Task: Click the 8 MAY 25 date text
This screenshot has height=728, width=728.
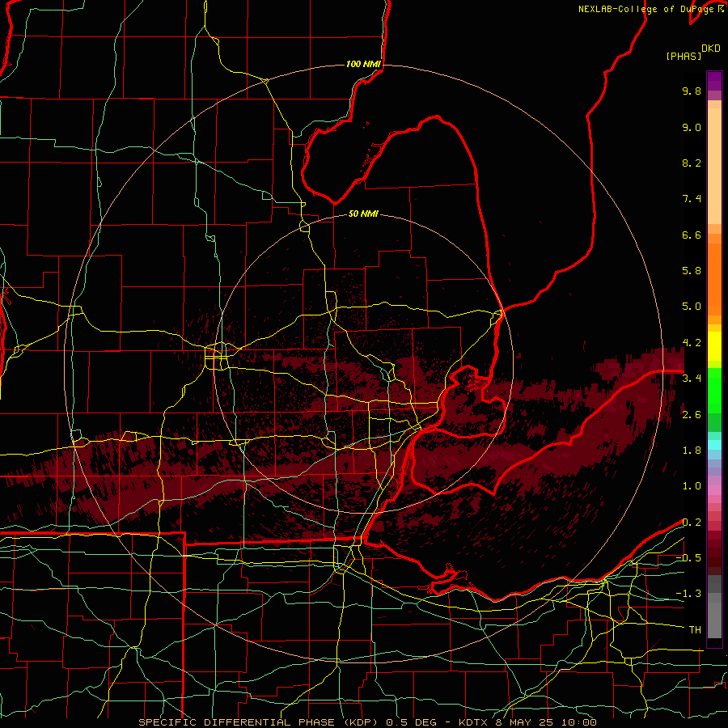Action: (x=526, y=722)
